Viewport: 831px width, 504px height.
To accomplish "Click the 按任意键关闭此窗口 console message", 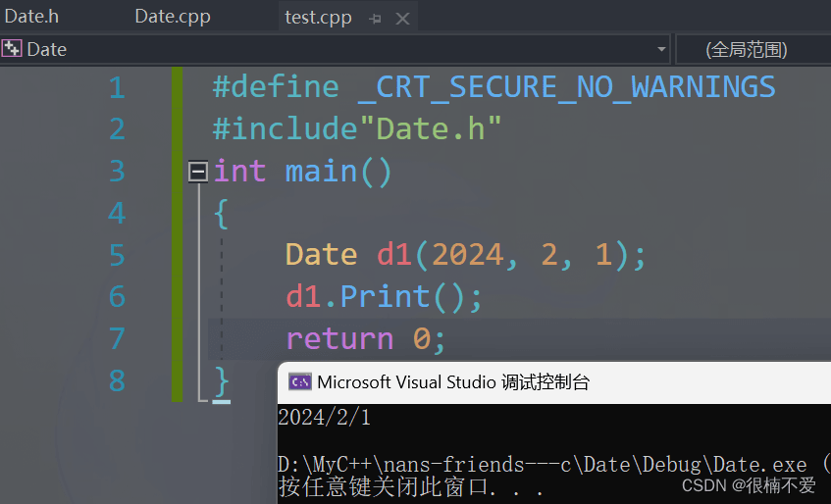I will click(x=411, y=487).
